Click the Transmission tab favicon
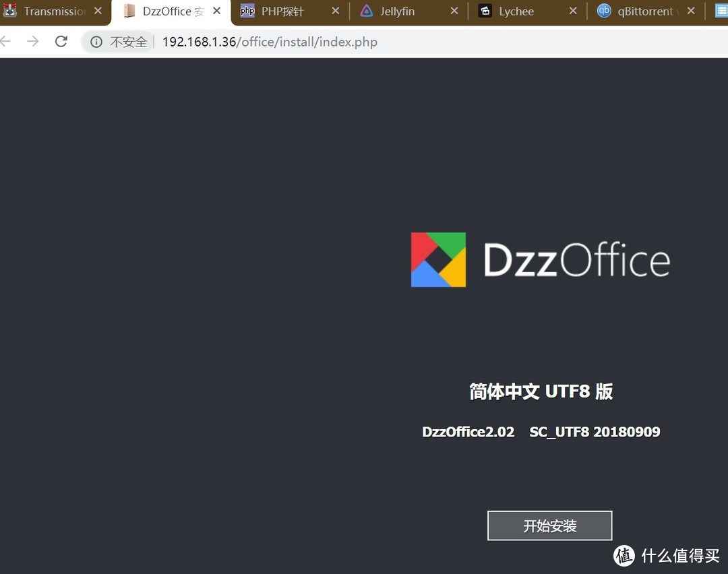This screenshot has height=574, width=728. point(9,10)
